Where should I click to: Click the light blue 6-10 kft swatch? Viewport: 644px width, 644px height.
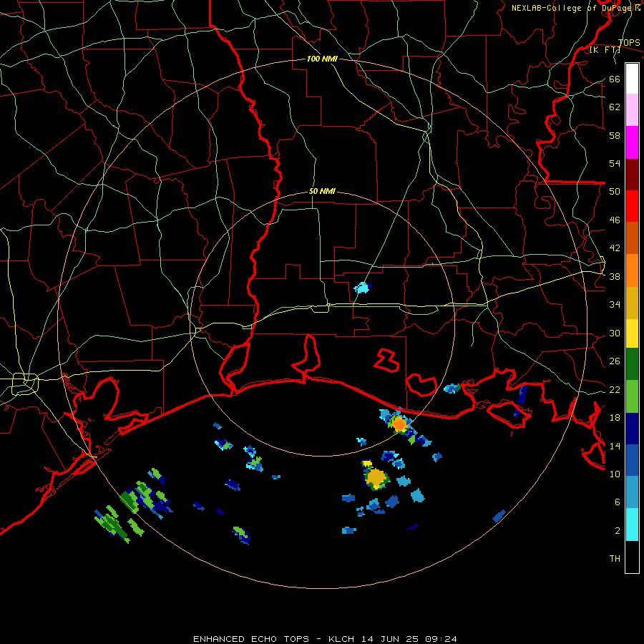coord(632,492)
